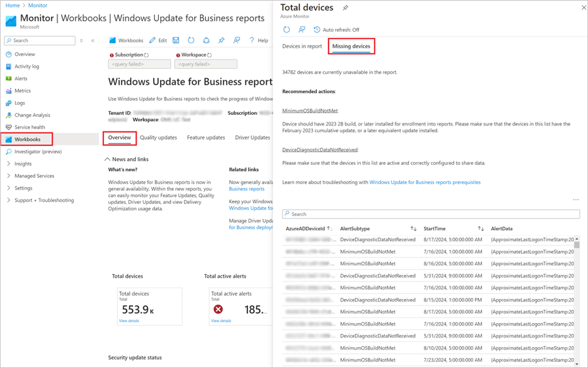
Task: Go to Monitor breadcrumb
Action: pos(38,6)
